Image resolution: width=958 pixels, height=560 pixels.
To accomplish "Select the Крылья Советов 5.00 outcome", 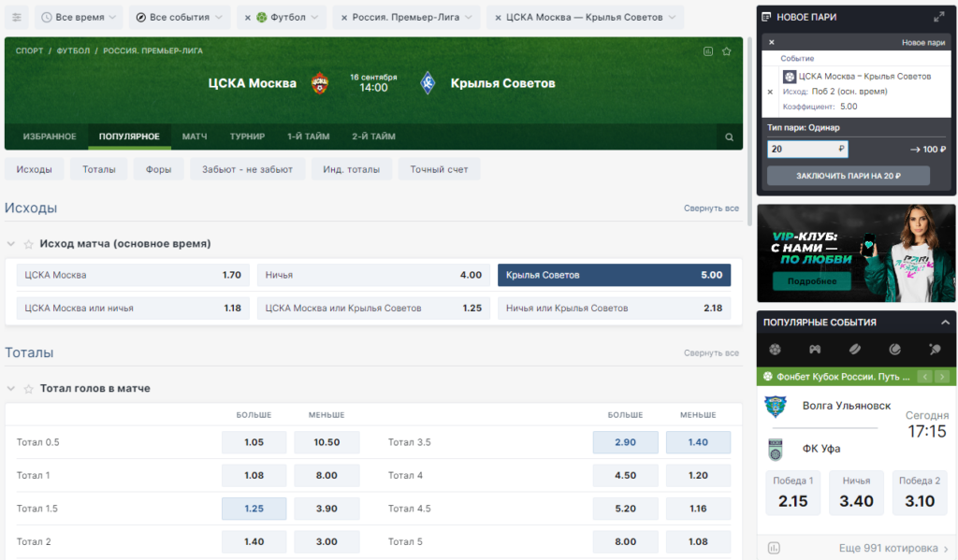I will [x=614, y=275].
